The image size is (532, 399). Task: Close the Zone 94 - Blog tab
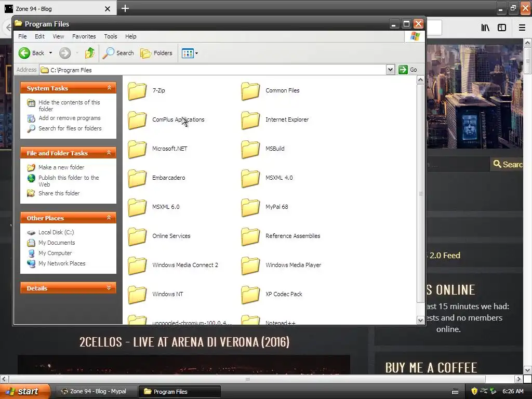(107, 9)
